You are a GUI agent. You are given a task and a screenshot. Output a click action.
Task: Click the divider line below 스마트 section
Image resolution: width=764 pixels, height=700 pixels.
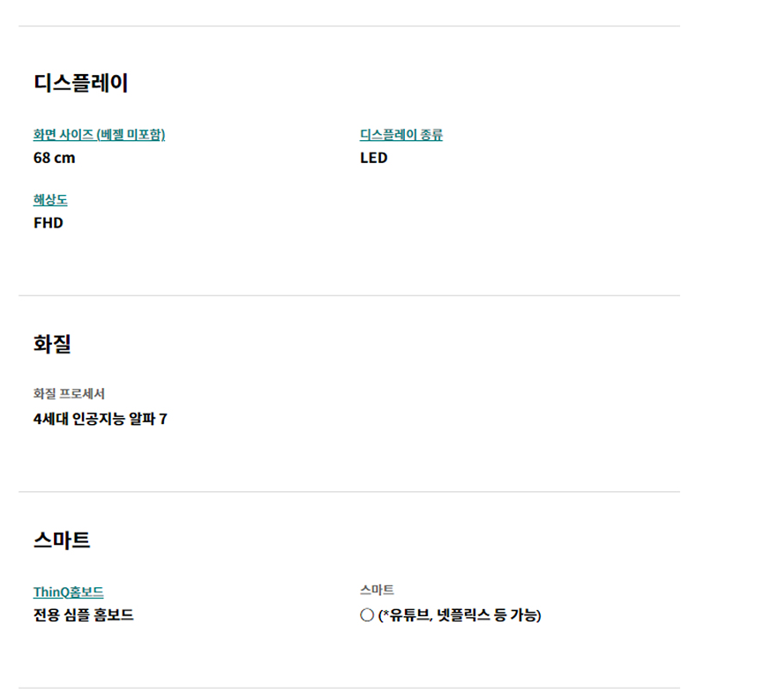coord(348,688)
